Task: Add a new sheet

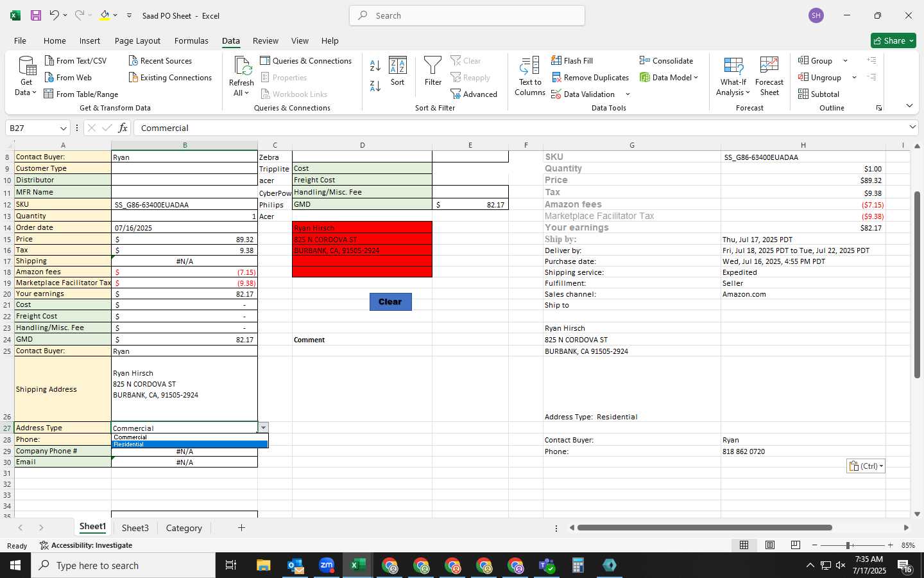Action: [x=241, y=528]
